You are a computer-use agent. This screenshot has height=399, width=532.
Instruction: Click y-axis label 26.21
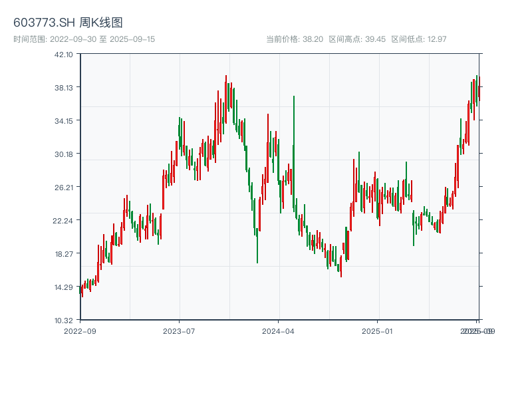tap(63, 188)
